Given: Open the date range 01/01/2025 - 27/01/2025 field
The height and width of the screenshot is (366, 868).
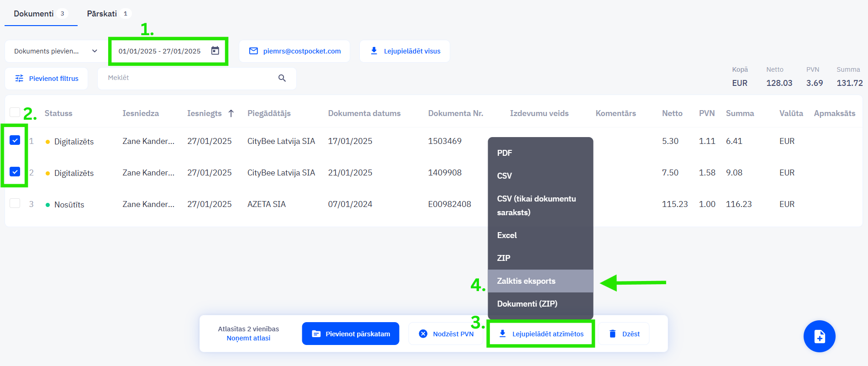Looking at the screenshot, I should (x=168, y=51).
